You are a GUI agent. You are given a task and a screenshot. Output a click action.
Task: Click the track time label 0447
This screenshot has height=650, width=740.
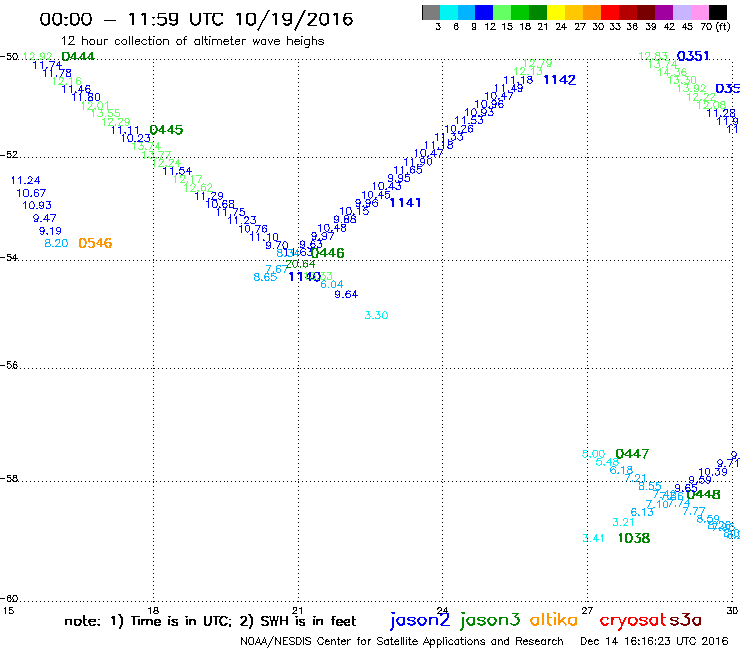pyautogui.click(x=632, y=454)
